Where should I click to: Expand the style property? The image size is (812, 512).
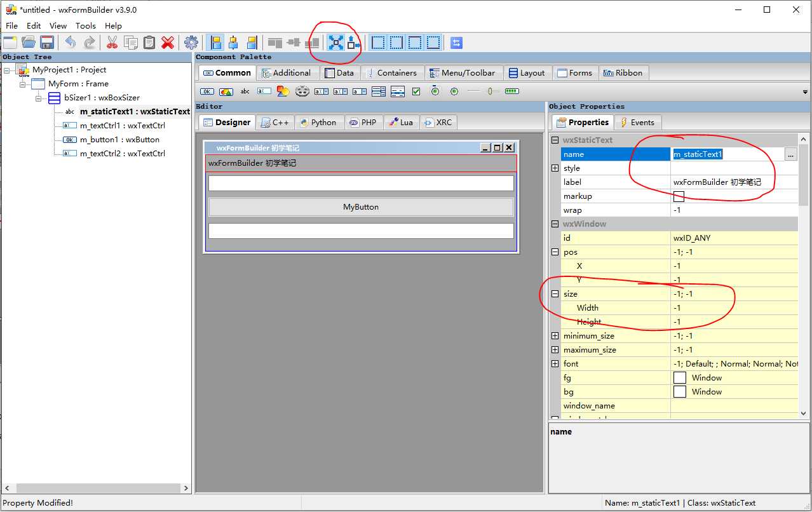pyautogui.click(x=555, y=168)
